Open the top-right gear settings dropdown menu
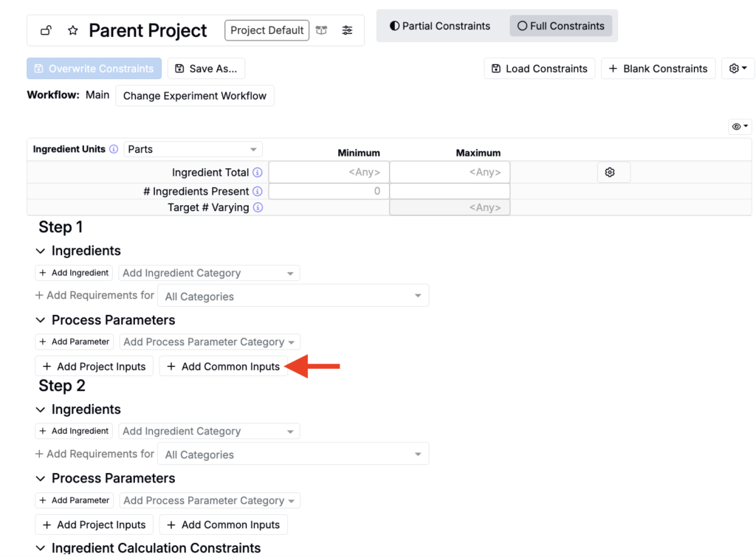The height and width of the screenshot is (557, 756). (x=738, y=69)
